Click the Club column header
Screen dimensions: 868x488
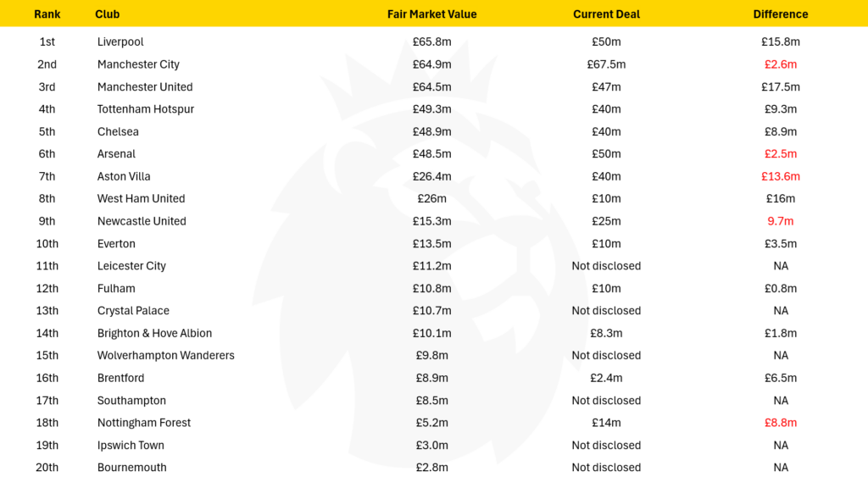click(x=108, y=14)
